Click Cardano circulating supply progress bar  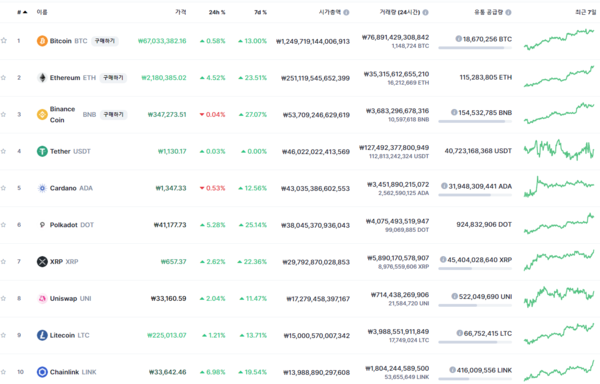coord(475,195)
